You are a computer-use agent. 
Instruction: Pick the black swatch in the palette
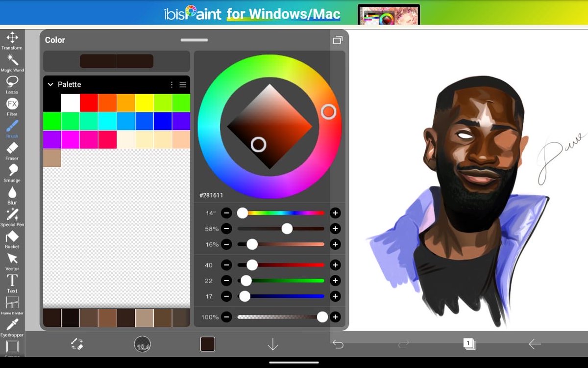[x=52, y=103]
